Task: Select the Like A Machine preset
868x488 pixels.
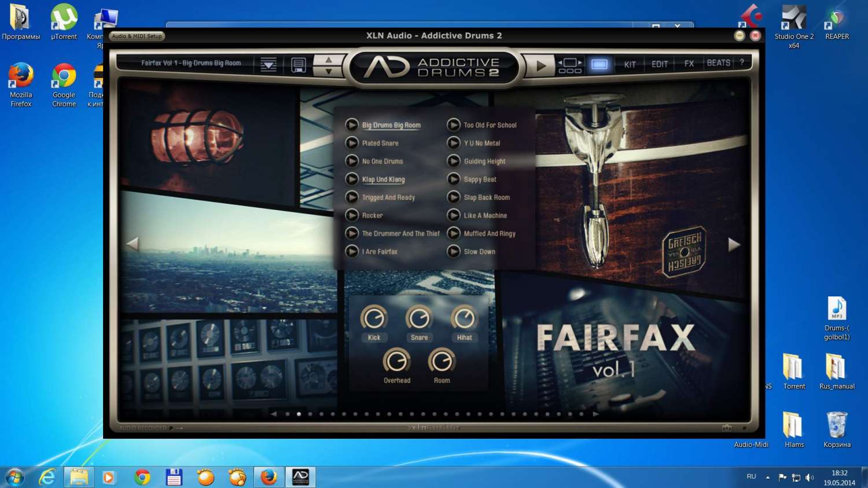Action: (x=485, y=215)
